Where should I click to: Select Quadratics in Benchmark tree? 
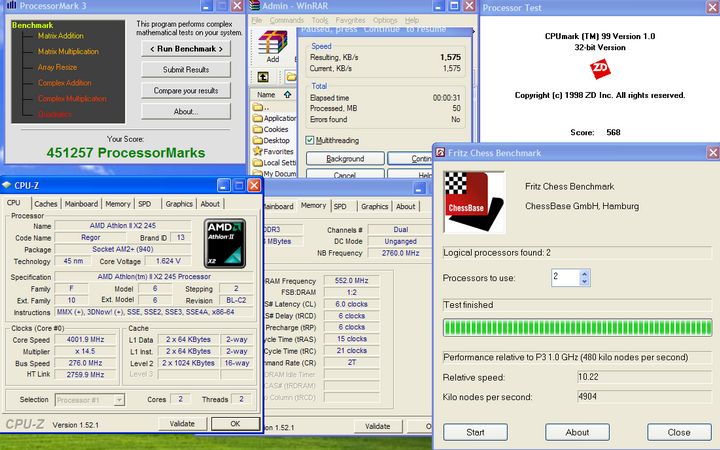pyautogui.click(x=55, y=114)
